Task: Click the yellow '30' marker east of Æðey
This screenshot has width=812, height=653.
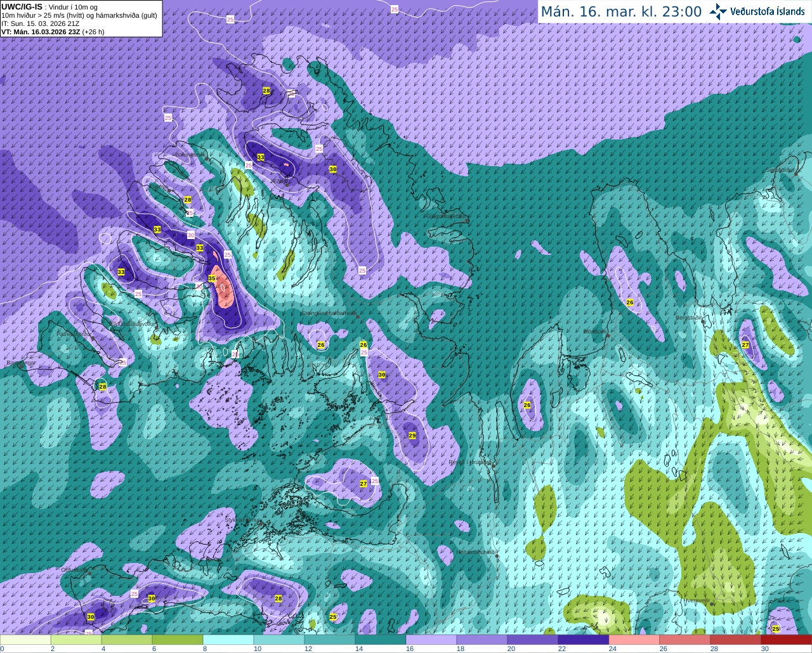Action: 332,169
